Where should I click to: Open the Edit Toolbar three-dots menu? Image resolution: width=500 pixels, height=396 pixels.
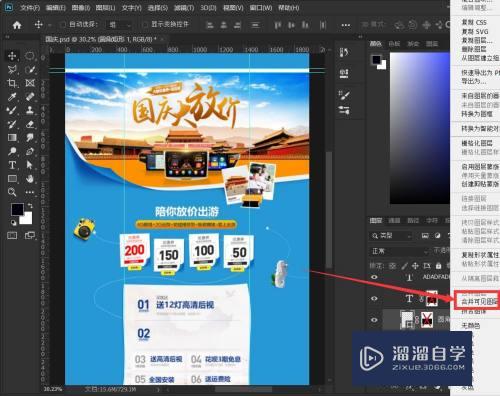[30, 192]
